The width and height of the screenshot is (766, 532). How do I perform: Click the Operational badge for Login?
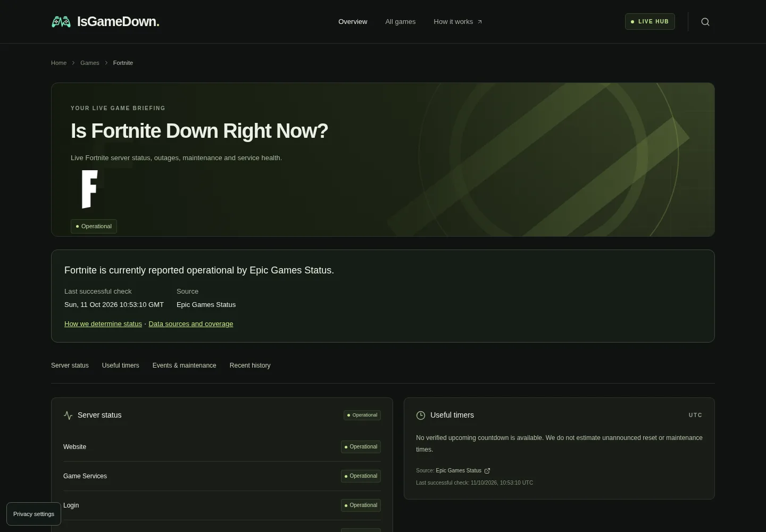click(361, 505)
